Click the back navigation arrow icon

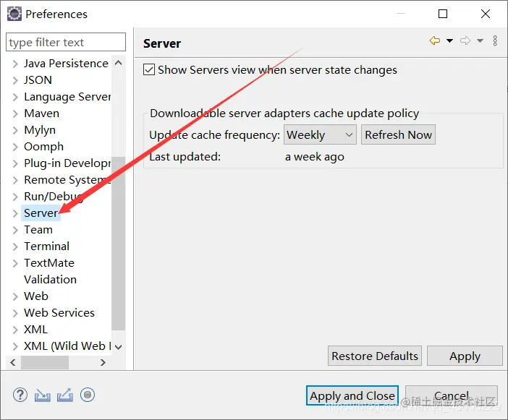coord(435,40)
